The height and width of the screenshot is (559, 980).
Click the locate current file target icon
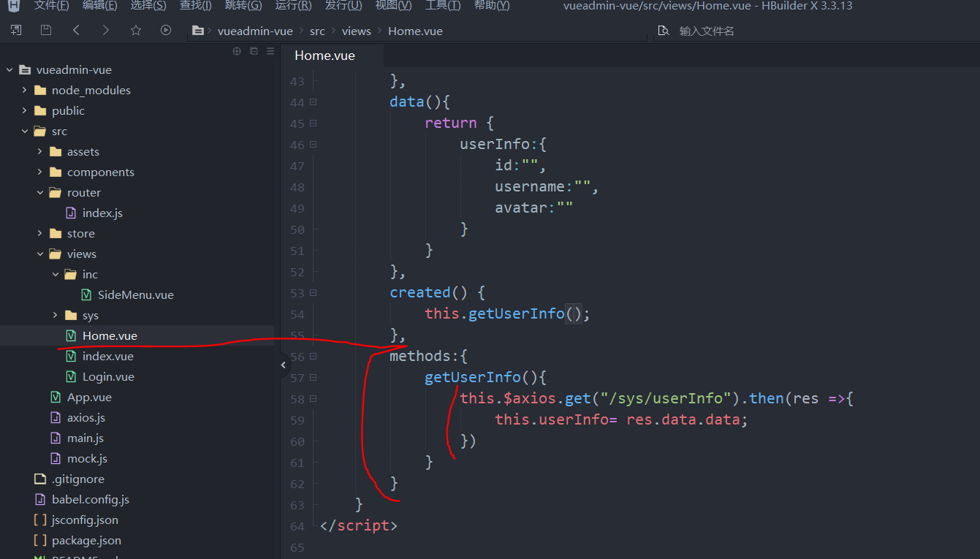(x=237, y=51)
